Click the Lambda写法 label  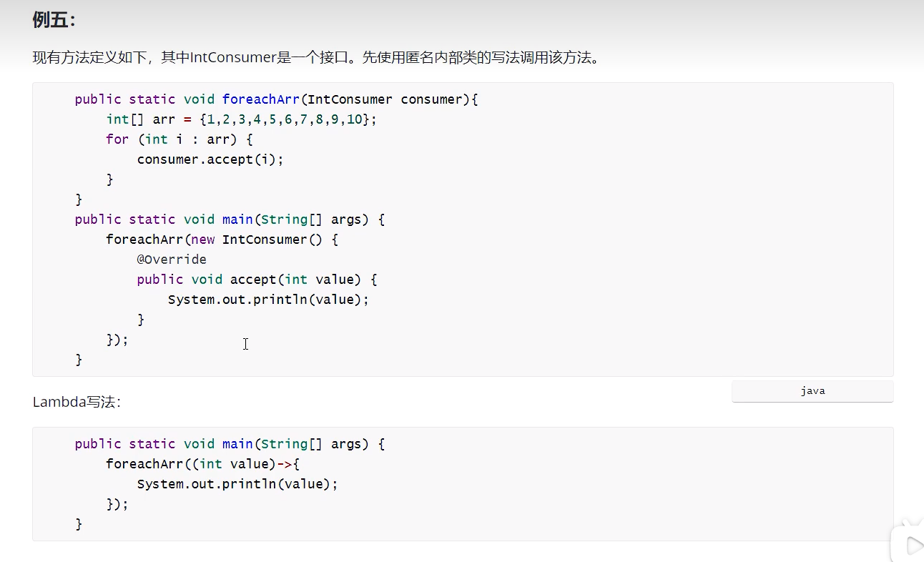(77, 403)
